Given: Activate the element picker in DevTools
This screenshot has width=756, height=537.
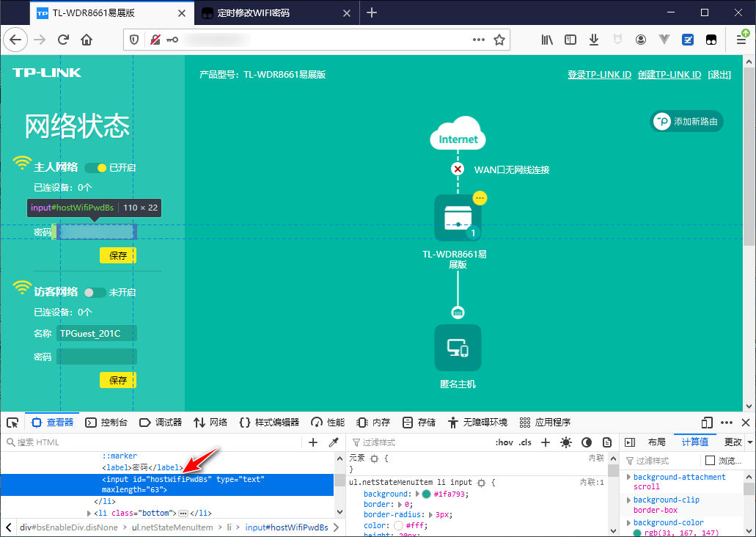Looking at the screenshot, I should click(12, 423).
